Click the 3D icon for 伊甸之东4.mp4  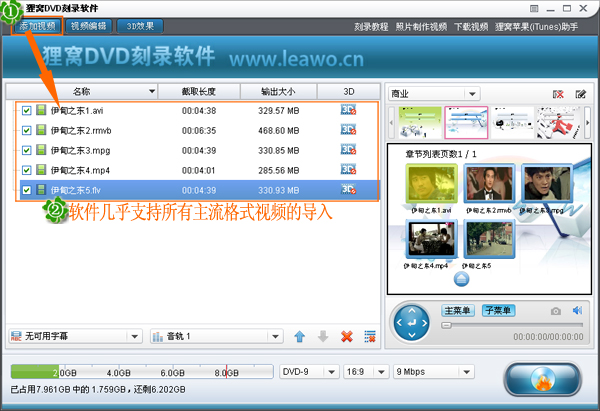[x=348, y=170]
